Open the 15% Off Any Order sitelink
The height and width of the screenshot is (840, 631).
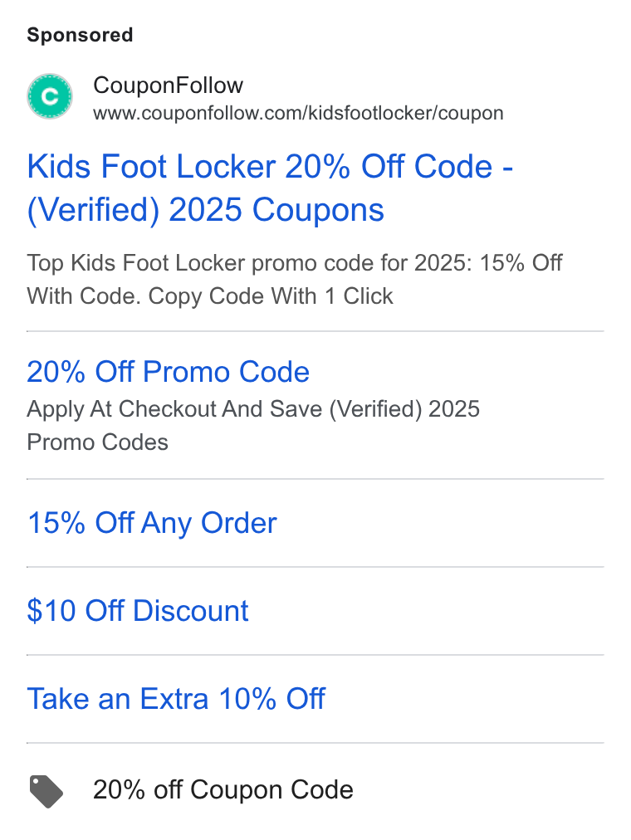click(152, 523)
